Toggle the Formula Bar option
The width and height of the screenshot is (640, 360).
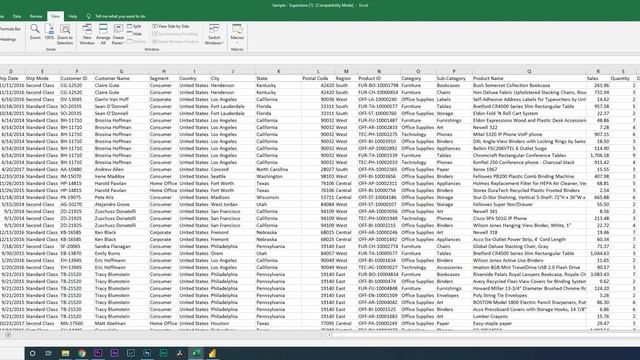coord(10,29)
